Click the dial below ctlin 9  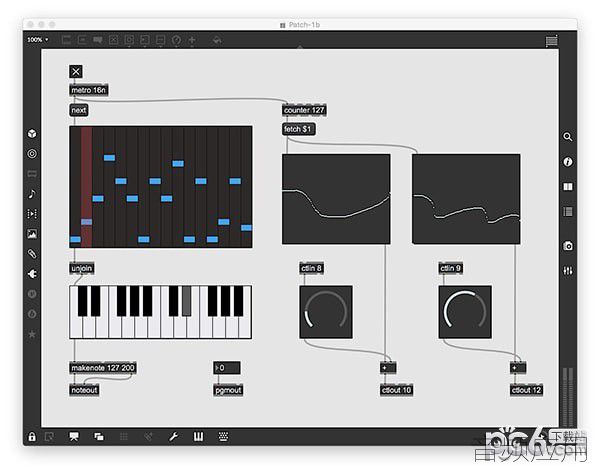pyautogui.click(x=465, y=312)
